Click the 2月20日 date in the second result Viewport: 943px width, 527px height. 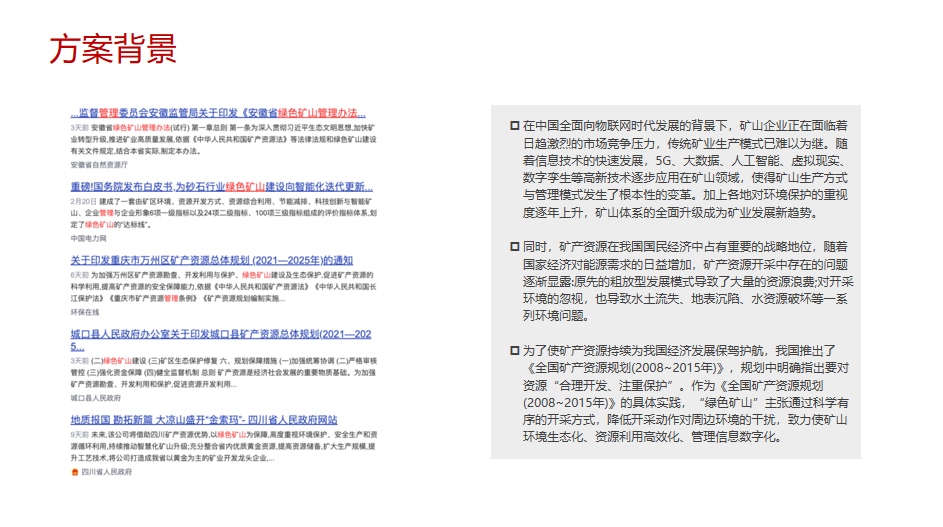[x=82, y=201]
